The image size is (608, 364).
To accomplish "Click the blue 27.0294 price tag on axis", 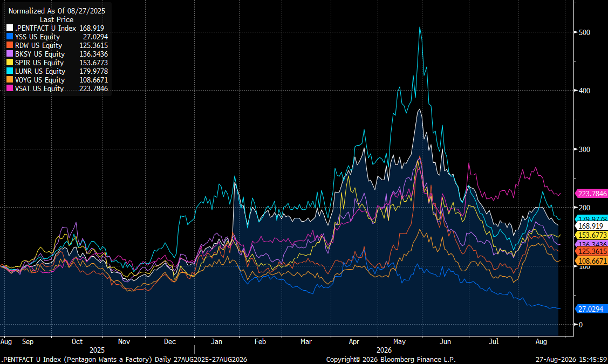I will tap(591, 309).
